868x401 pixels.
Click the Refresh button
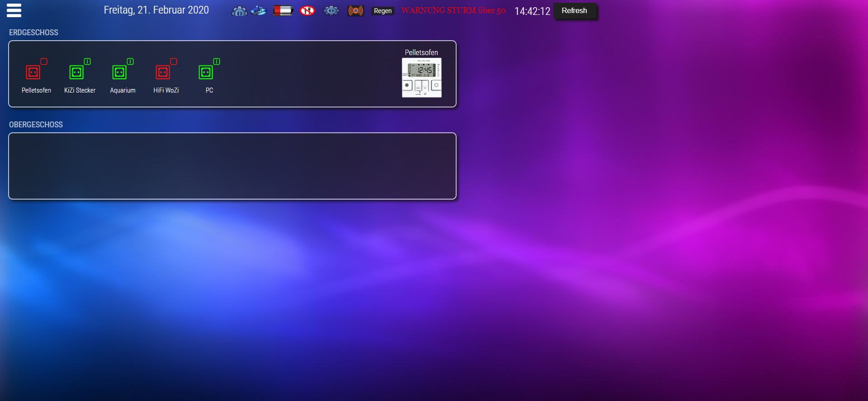[x=574, y=11]
